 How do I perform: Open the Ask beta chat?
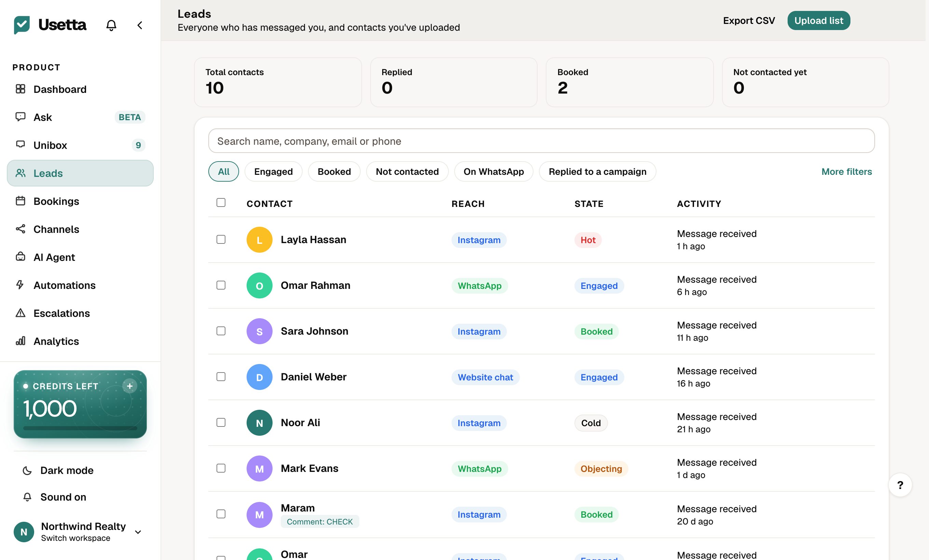80,117
